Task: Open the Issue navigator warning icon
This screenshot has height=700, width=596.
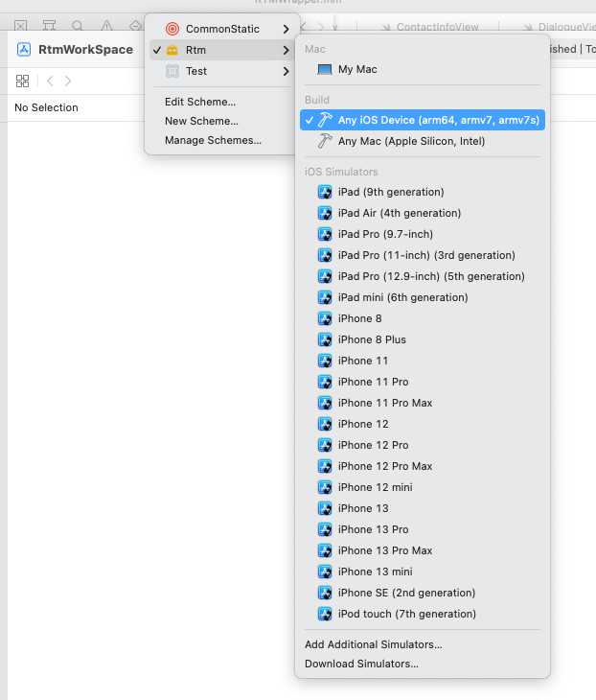Action: [106, 26]
